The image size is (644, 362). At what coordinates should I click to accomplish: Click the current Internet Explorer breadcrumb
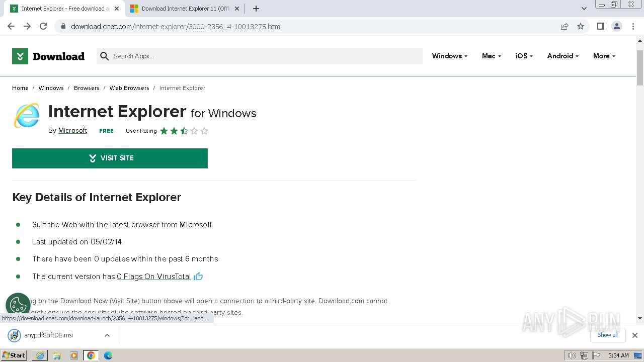[x=182, y=88]
